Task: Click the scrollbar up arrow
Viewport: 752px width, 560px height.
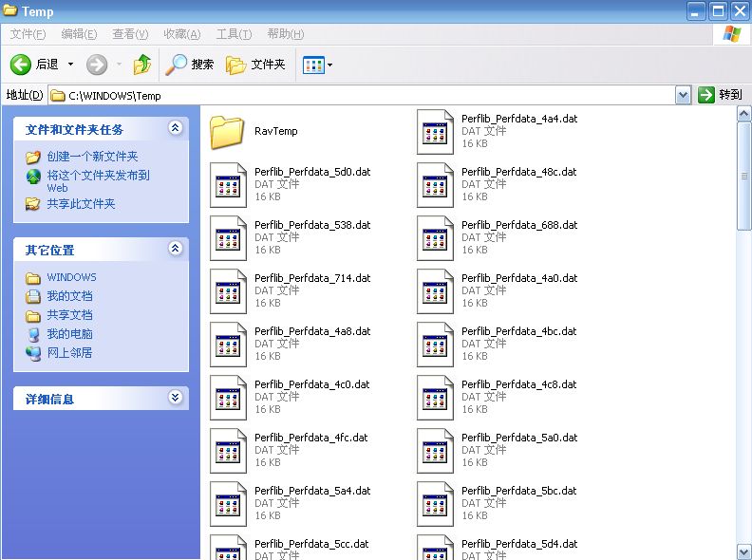Action: click(743, 114)
